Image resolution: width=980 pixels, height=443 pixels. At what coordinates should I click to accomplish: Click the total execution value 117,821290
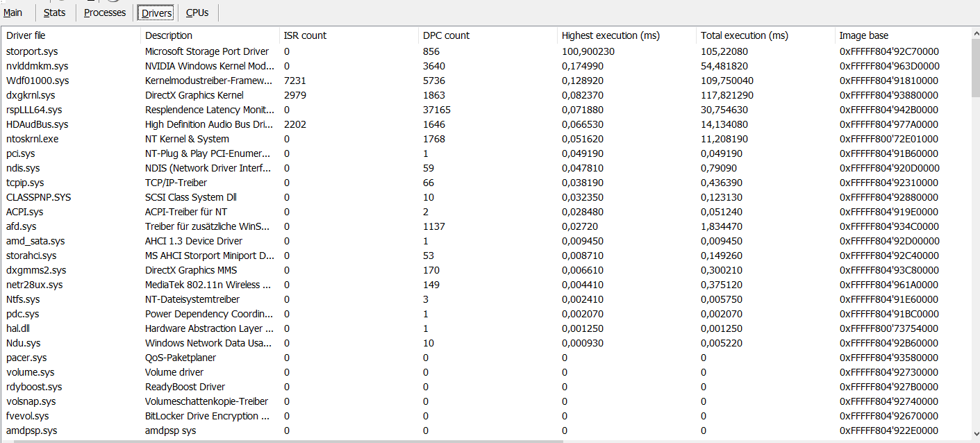coord(727,95)
